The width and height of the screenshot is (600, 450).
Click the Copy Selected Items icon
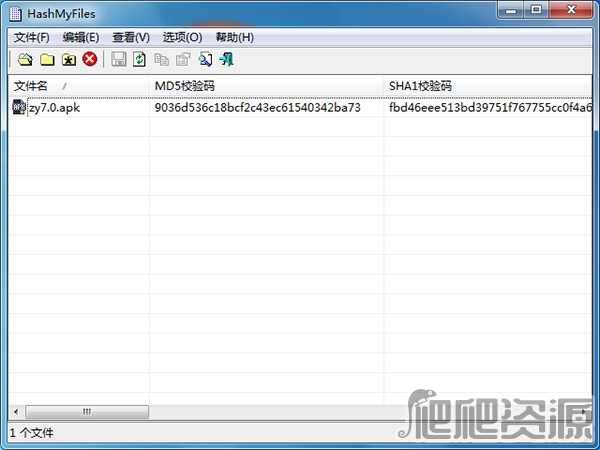click(x=161, y=60)
